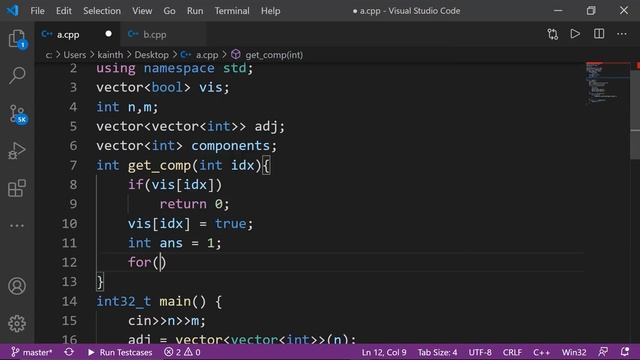Open notifications bell in the status bar

tap(625, 352)
